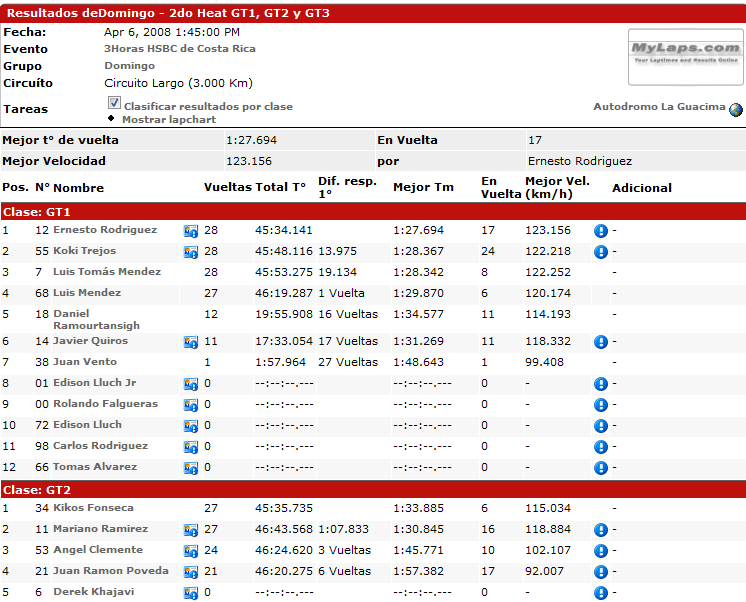Click info icon in Juan Ramon Poveda row
Screen dimensions: 746x602
pos(601,572)
